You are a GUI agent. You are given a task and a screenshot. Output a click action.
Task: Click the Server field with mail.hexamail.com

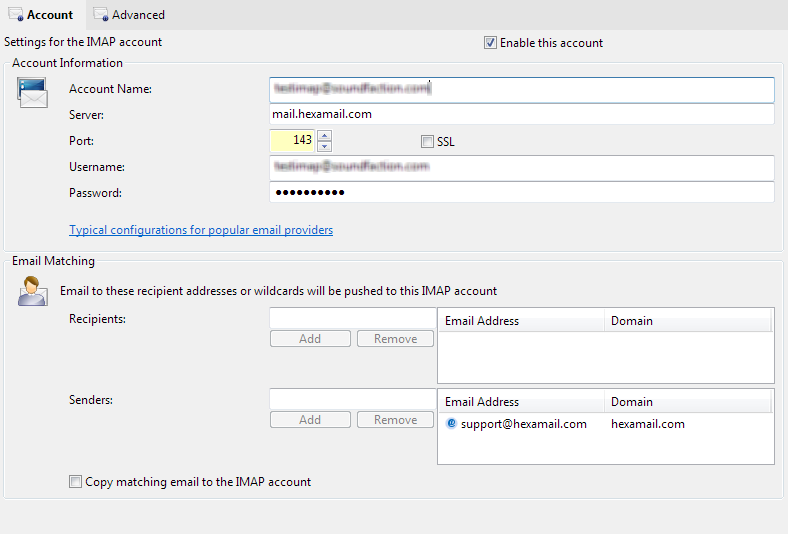521,115
